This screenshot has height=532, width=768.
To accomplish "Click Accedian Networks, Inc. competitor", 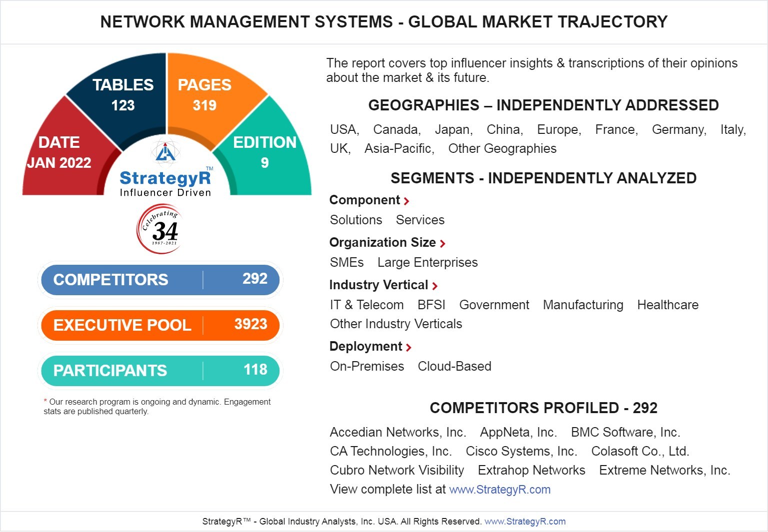I will coord(398,433).
